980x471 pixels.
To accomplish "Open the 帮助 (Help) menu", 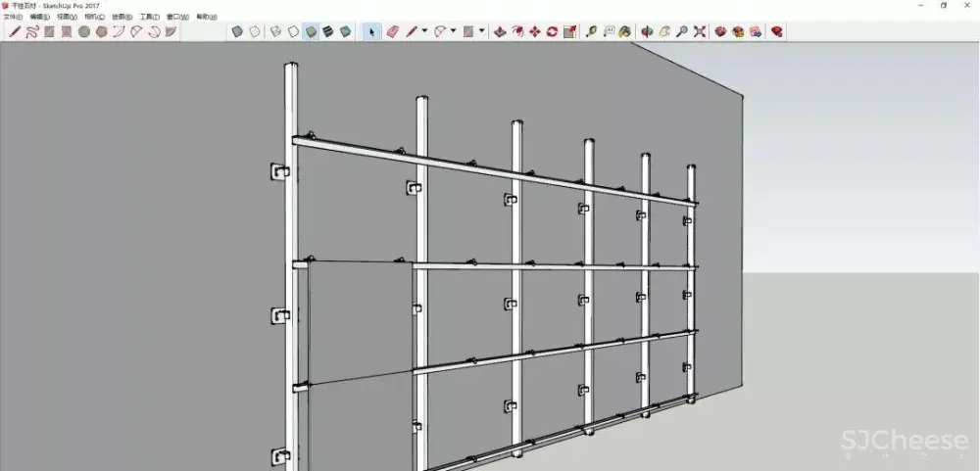I will click(x=203, y=17).
